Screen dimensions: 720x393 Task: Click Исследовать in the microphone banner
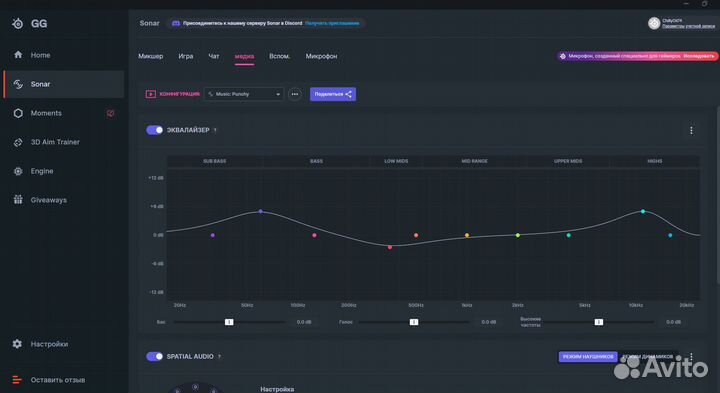coord(698,56)
